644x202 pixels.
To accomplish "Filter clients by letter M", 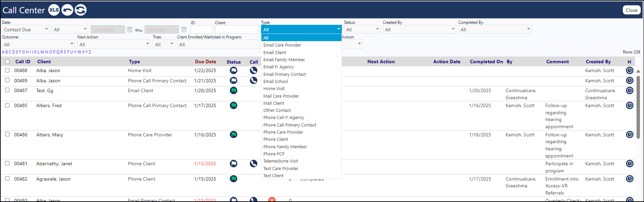I will (42, 52).
